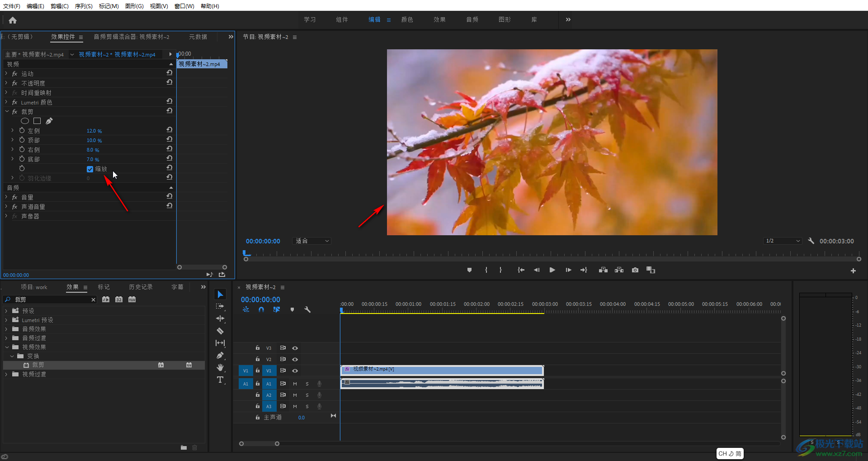
Task: Select the Type tool
Action: pyautogui.click(x=220, y=380)
